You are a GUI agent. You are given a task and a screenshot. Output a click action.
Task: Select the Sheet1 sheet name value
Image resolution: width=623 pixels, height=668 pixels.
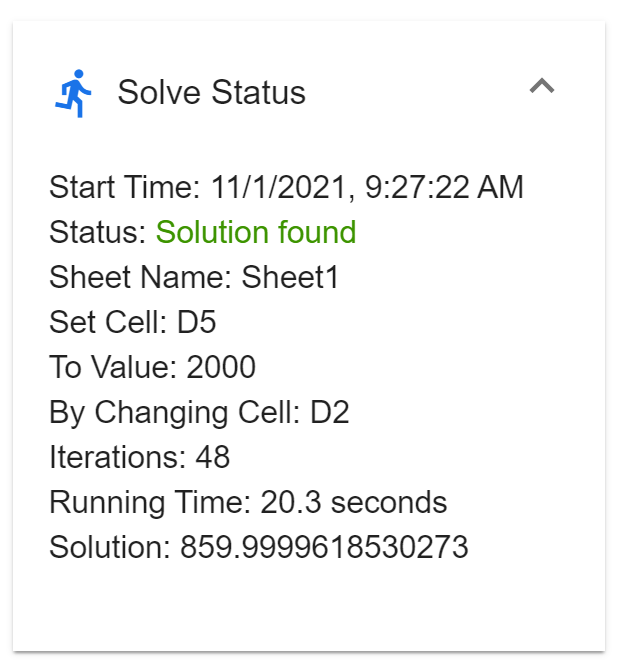click(x=290, y=278)
